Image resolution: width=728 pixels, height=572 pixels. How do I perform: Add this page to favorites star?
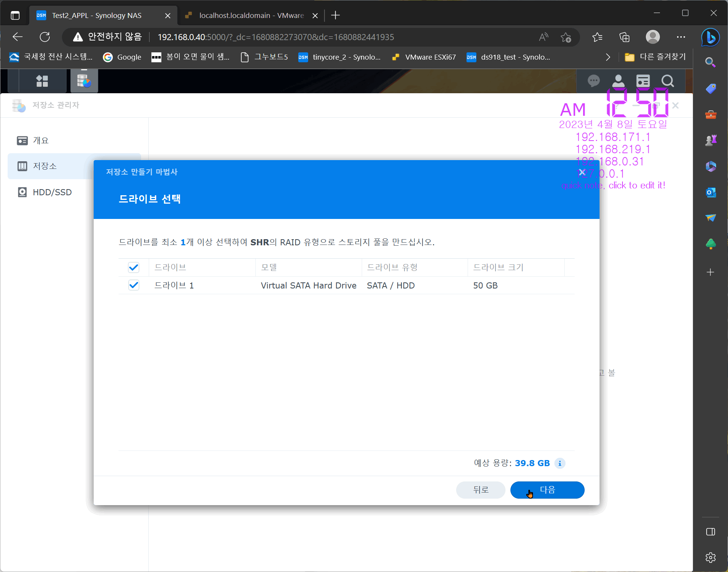pyautogui.click(x=566, y=37)
